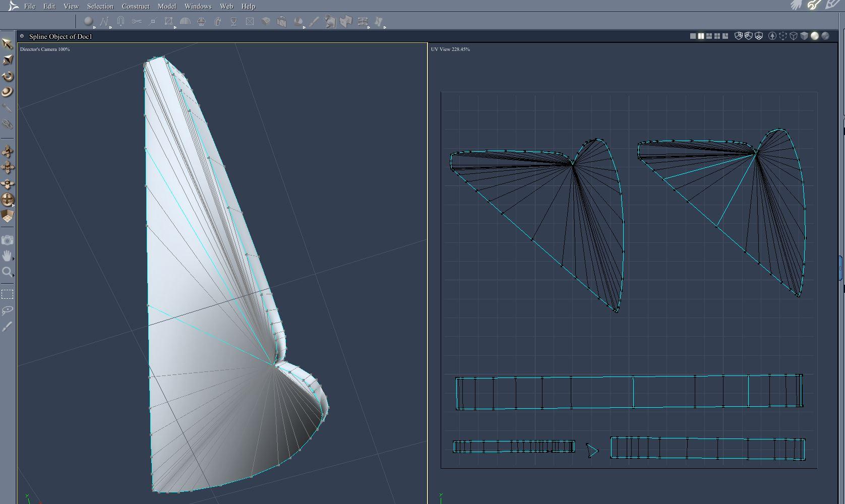
Task: Click the sphere primitive tool in top toolbar
Action: click(88, 21)
